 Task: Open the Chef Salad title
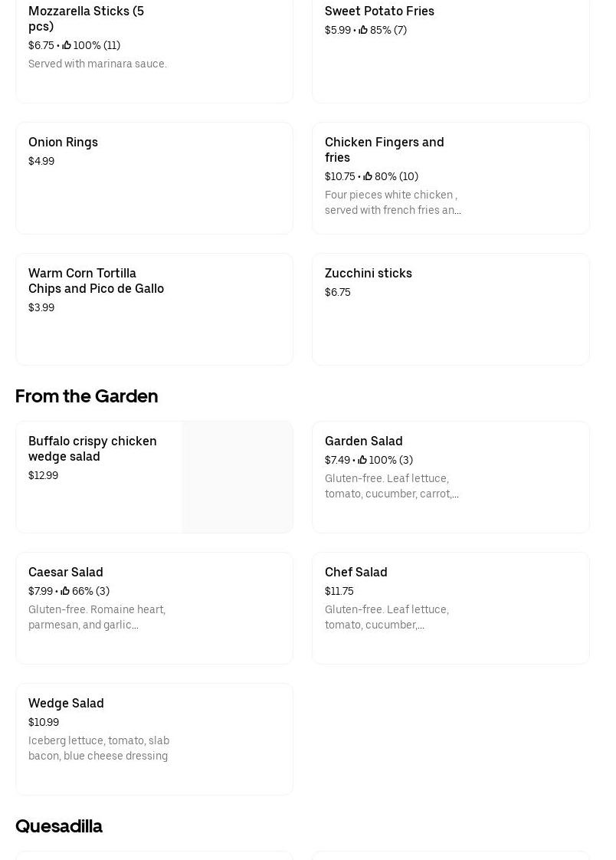click(x=356, y=572)
